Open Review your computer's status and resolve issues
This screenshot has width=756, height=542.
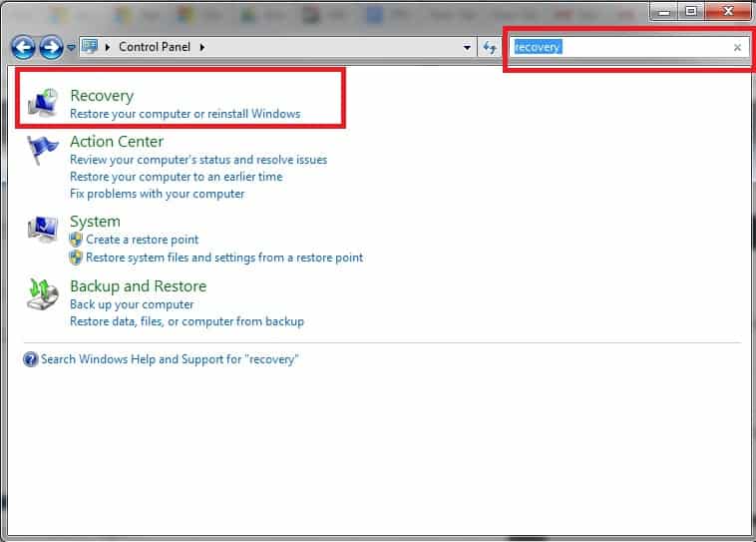coord(198,160)
